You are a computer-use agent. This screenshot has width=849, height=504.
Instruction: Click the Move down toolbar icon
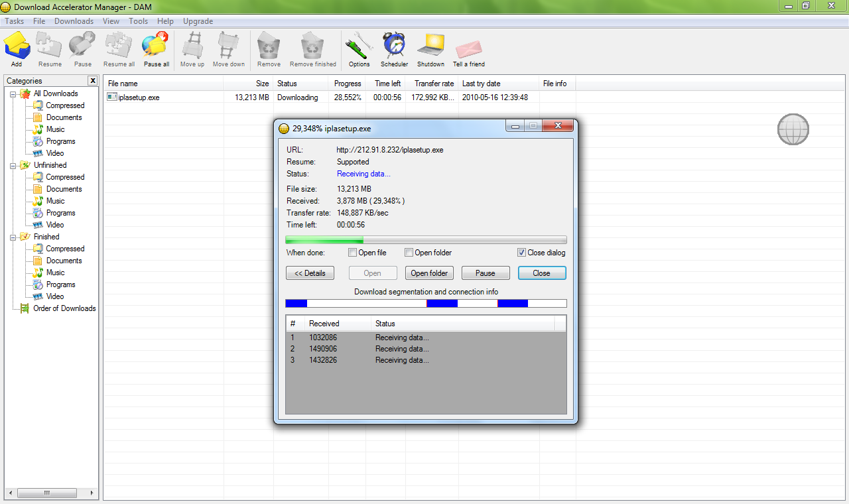[x=229, y=46]
